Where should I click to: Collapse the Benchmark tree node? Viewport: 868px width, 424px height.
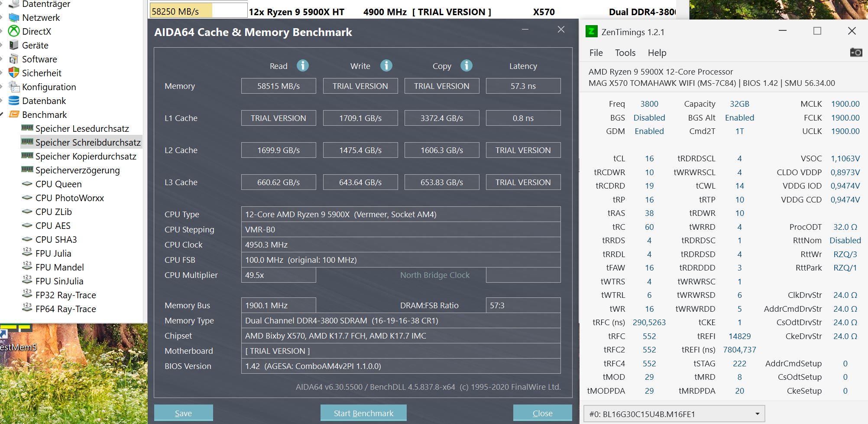tap(2, 115)
